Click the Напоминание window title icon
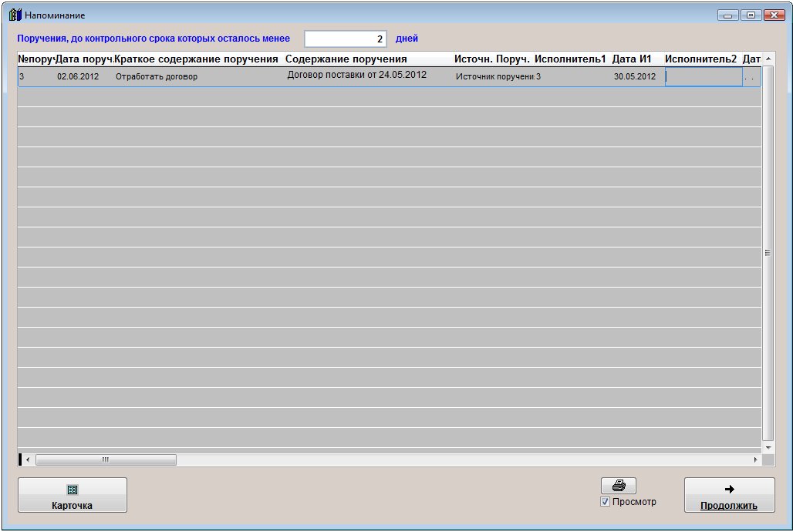 (x=15, y=15)
